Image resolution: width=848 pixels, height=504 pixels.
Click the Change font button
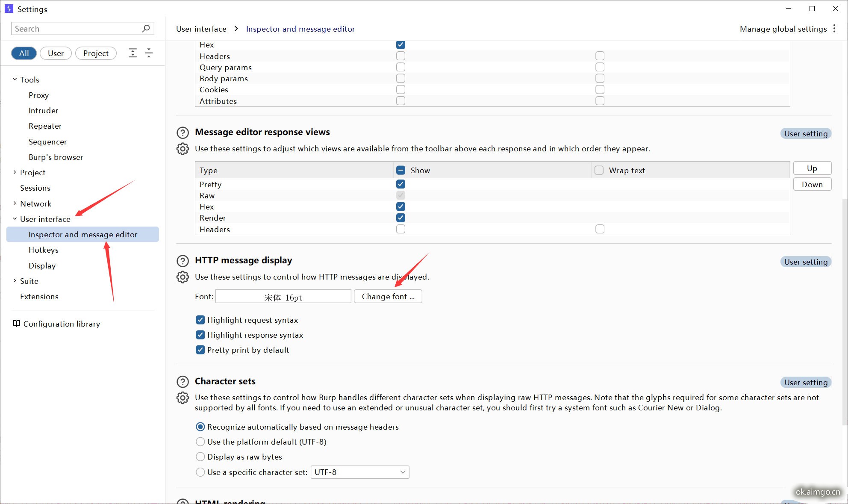(388, 296)
